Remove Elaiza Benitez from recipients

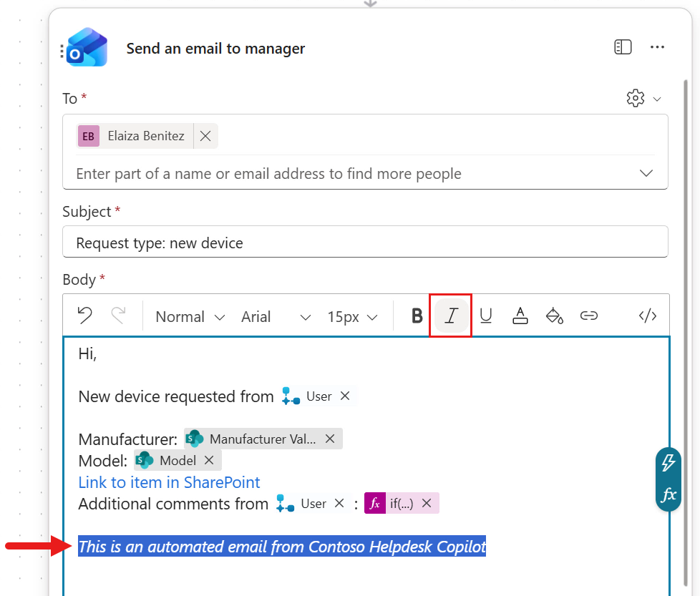205,136
